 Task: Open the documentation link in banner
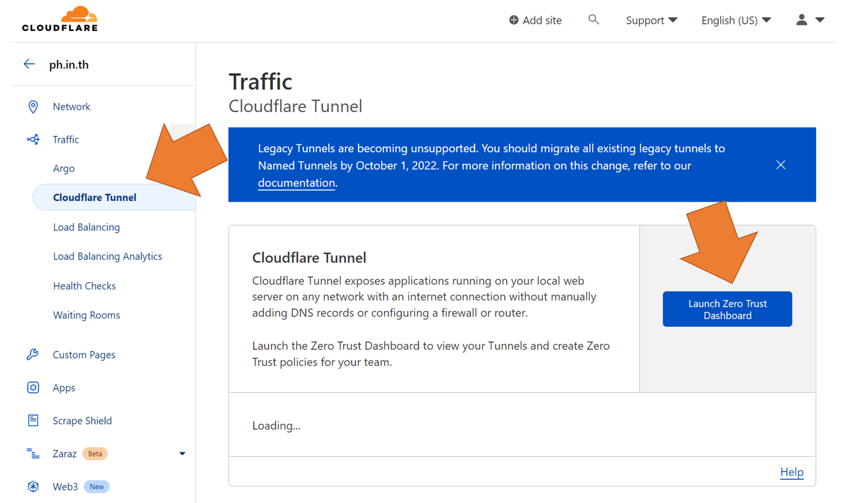click(297, 183)
